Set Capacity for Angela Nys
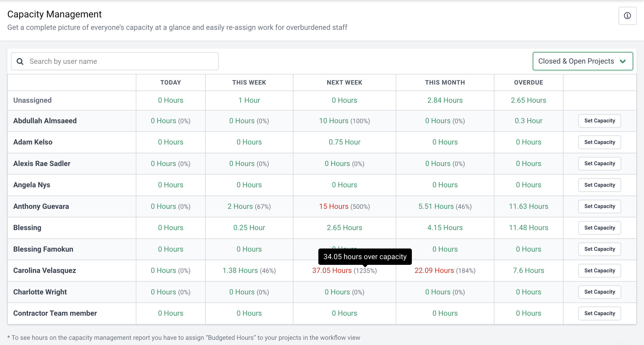644x345 pixels. click(600, 185)
